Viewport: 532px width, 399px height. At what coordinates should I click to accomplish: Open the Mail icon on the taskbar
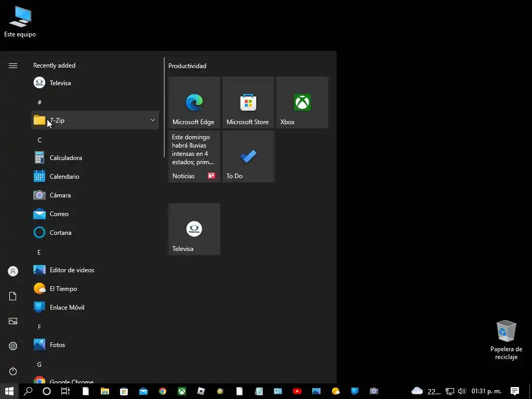[143, 391]
